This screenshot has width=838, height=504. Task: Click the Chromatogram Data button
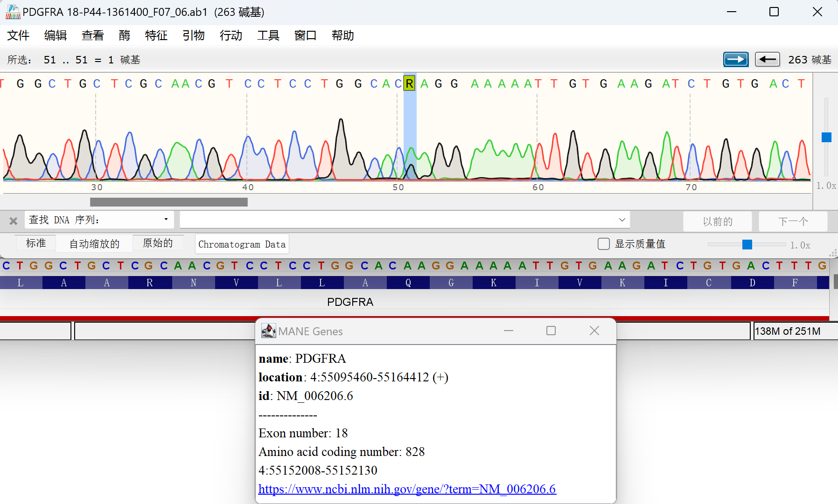[242, 244]
